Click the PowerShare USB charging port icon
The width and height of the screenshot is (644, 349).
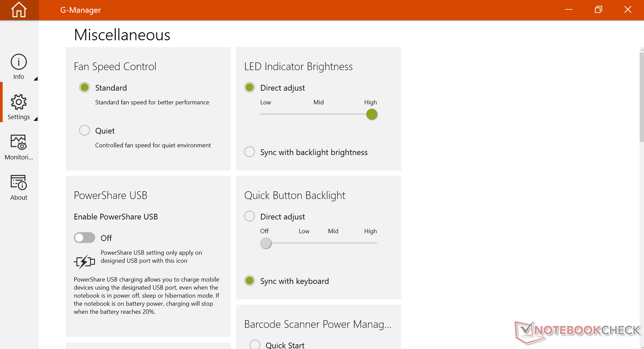pyautogui.click(x=84, y=261)
